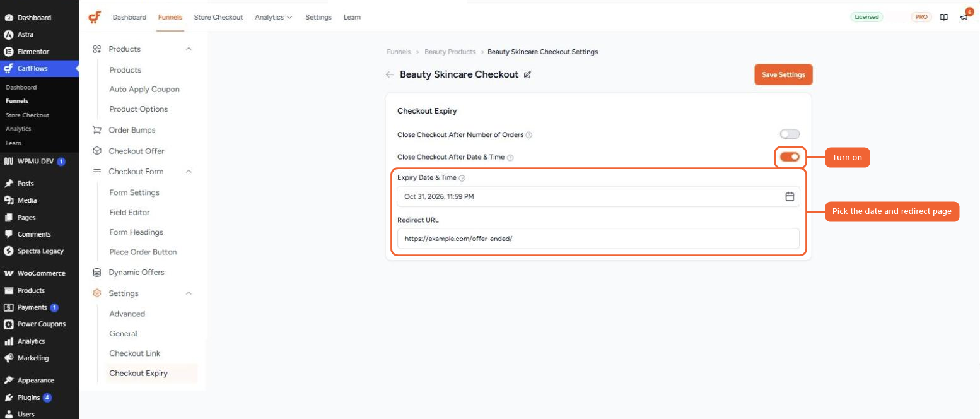Open Form Settings under Checkout Form
This screenshot has width=980, height=419.
pos(134,192)
